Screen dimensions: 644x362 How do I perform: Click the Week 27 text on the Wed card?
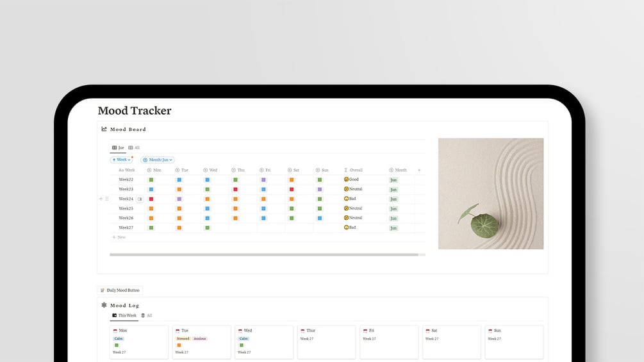click(x=244, y=352)
